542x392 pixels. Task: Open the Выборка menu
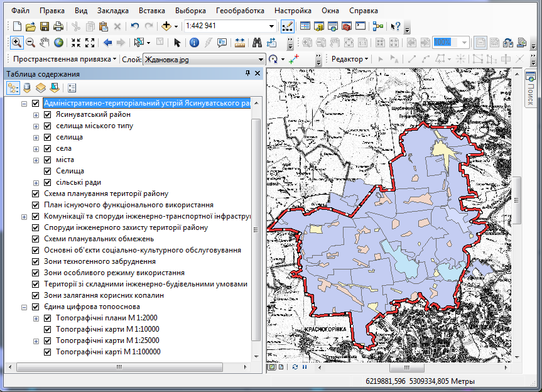pyautogui.click(x=190, y=11)
